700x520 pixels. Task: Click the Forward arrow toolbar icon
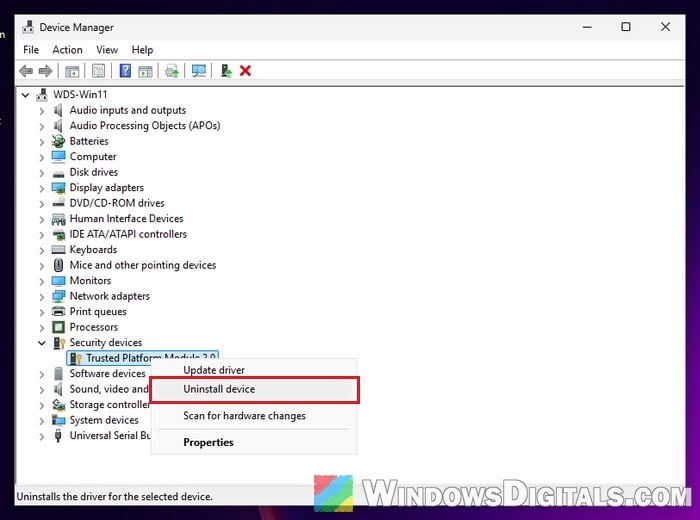point(46,71)
